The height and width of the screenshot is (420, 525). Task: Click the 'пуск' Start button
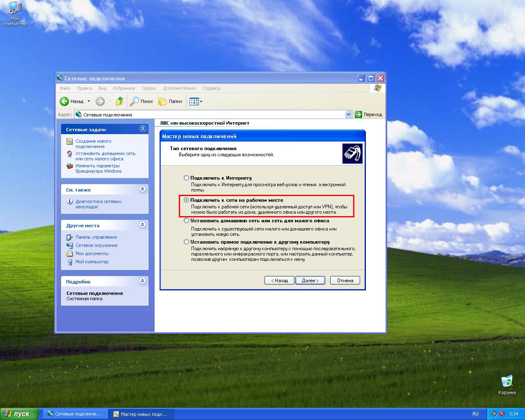pos(19,414)
